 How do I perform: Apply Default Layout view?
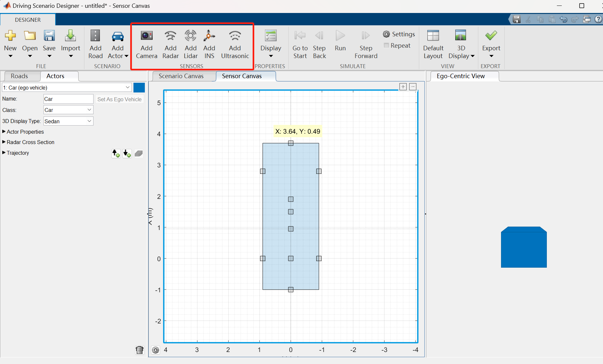tap(433, 44)
